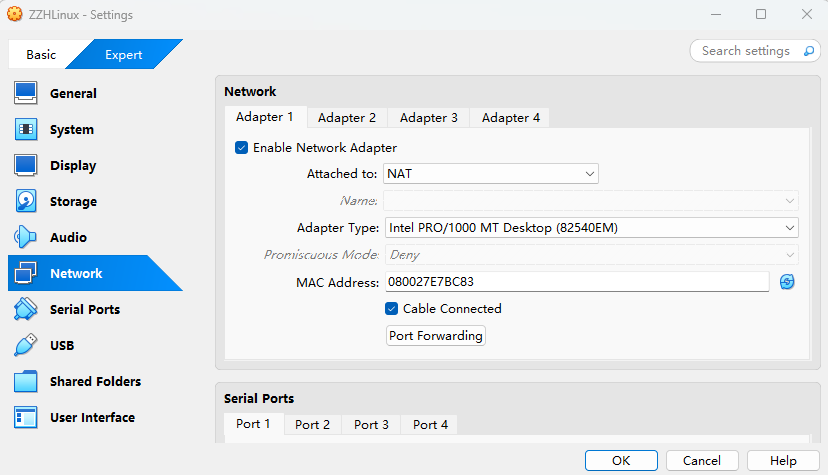The image size is (828, 475).
Task: Switch to the Basic settings mode
Action: click(x=41, y=55)
